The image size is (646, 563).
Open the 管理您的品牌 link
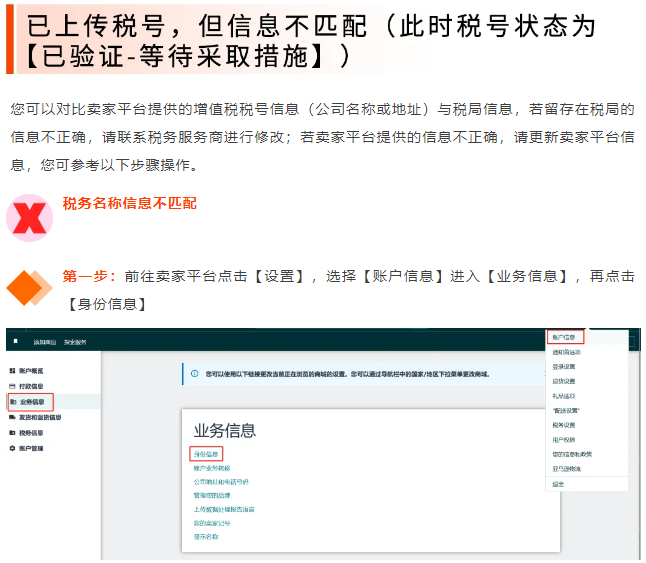pyautogui.click(x=212, y=495)
